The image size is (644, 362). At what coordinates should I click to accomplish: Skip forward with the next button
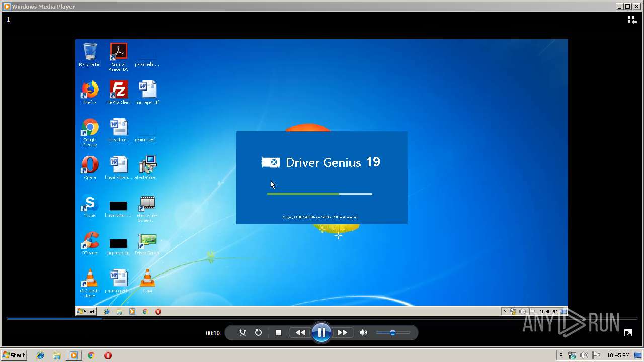342,333
